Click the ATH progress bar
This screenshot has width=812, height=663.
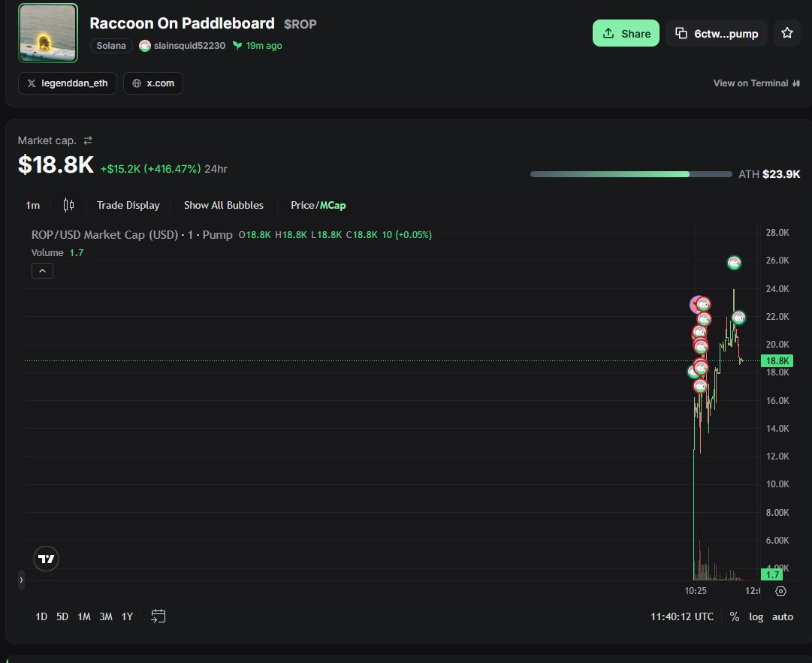[631, 174]
